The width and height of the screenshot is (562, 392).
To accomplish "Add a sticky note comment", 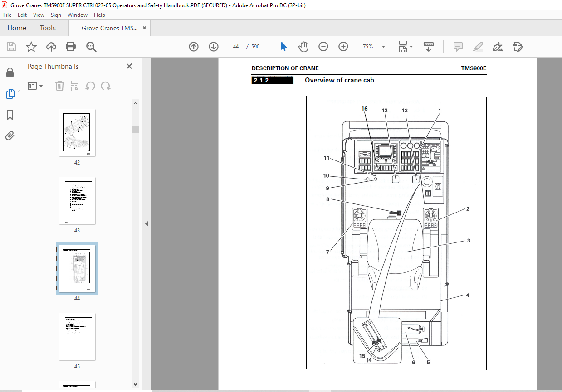I will 458,47.
